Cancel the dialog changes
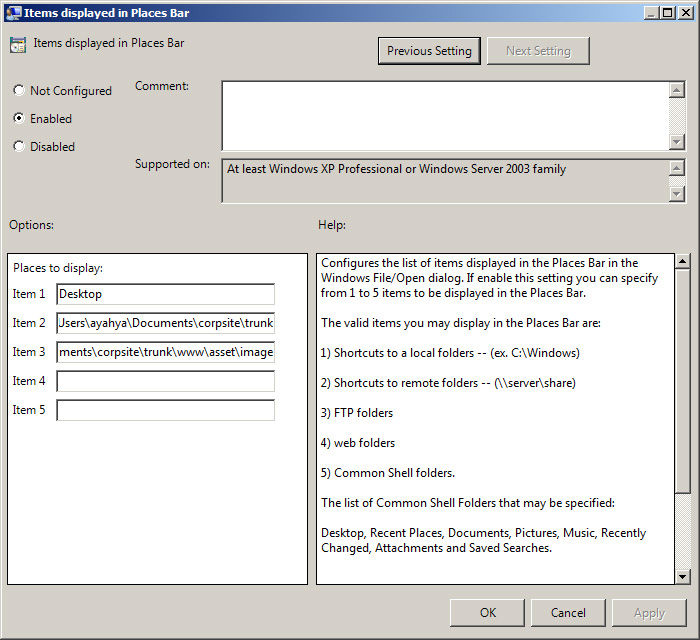The height and width of the screenshot is (640, 700). coord(568,613)
